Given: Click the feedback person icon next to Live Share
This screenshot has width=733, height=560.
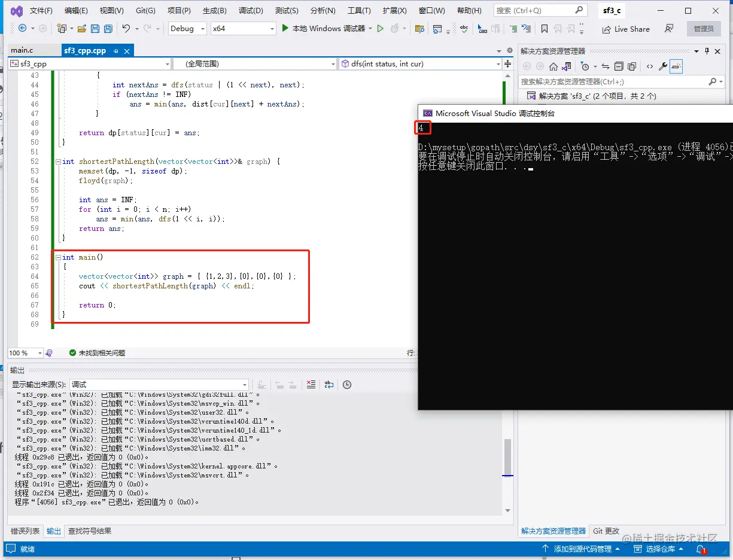Looking at the screenshot, I should (x=669, y=28).
